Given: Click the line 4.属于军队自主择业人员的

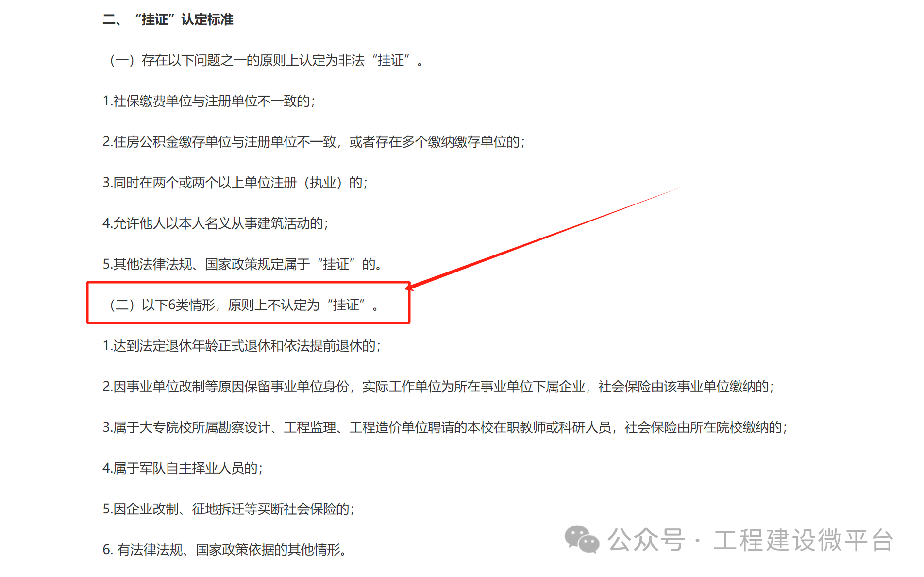Looking at the screenshot, I should [x=183, y=468].
